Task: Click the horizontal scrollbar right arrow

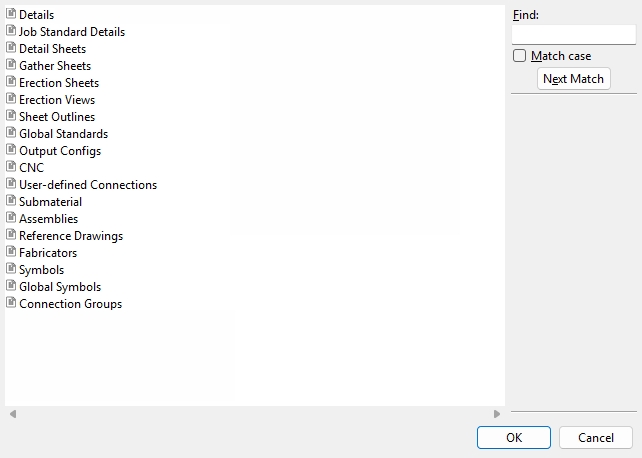Action: (x=497, y=414)
